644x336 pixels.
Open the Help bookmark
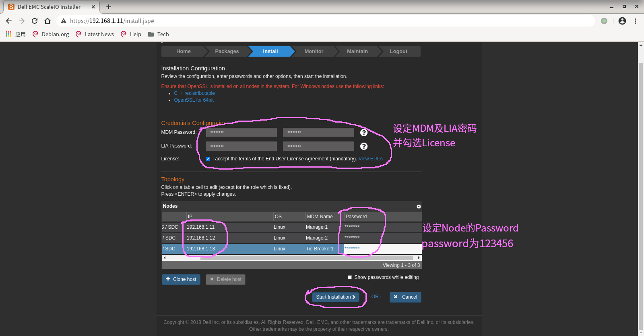(131, 34)
